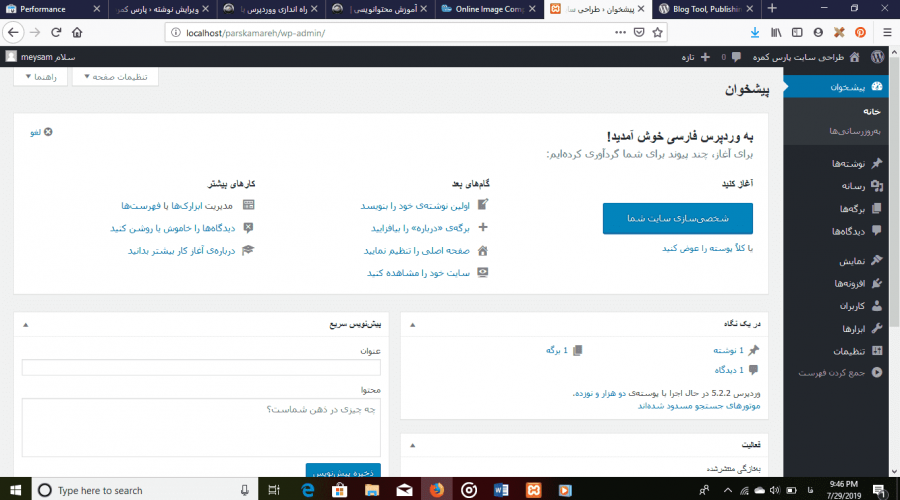Dismiss welcome panel with لغو
Screen dimensions: 900x500
pyautogui.click(x=41, y=132)
